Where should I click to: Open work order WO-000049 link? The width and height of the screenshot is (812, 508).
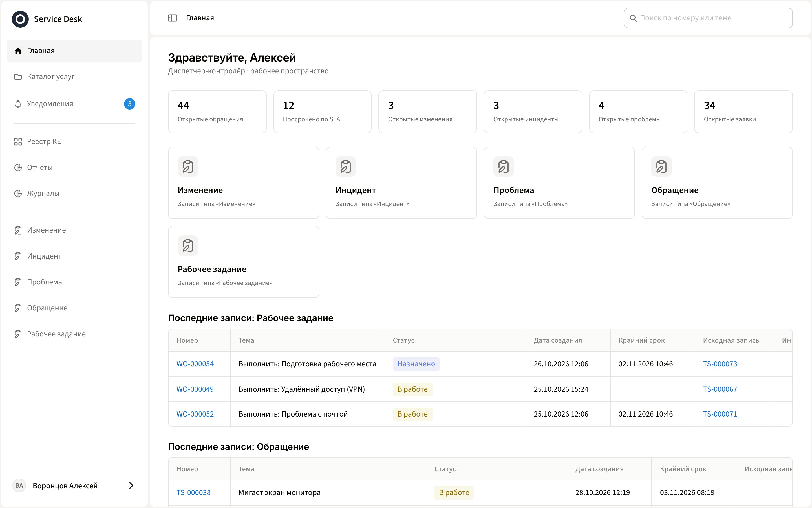195,389
